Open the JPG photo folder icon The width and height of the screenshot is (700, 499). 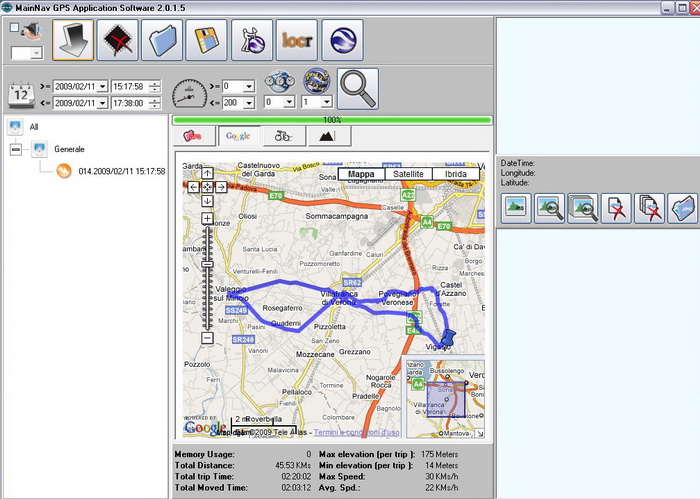683,208
